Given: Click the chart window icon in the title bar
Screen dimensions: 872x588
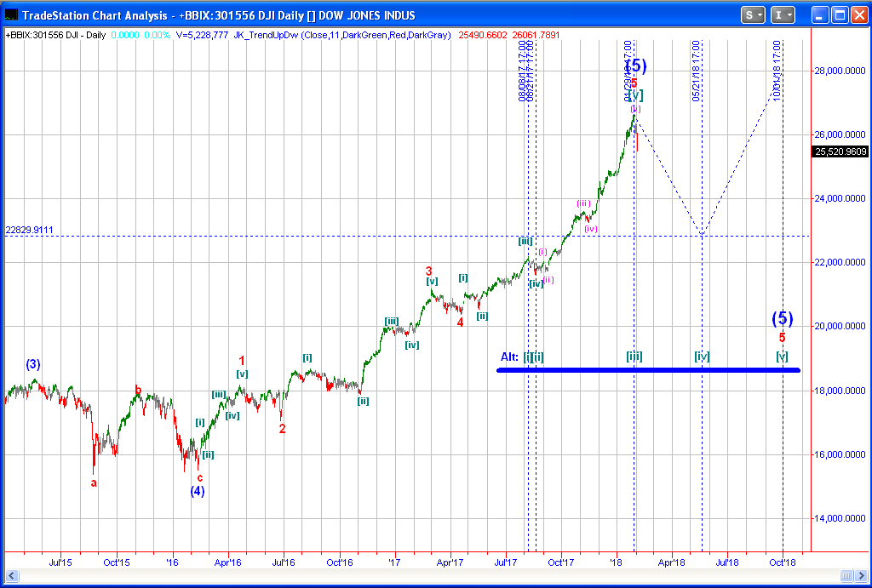Looking at the screenshot, I should [10, 15].
